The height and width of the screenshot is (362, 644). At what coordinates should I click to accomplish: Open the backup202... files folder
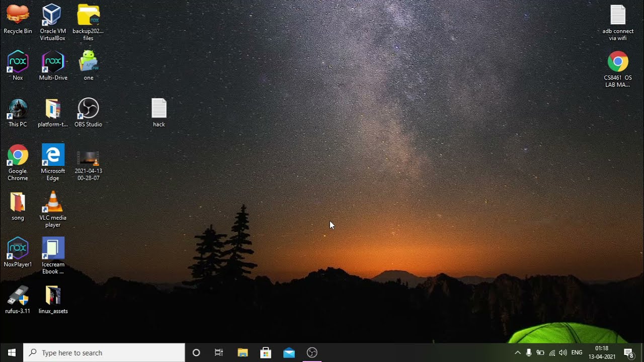coord(89,23)
